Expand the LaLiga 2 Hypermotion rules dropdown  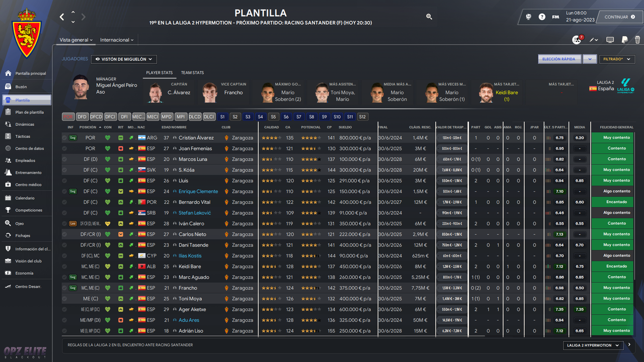(x=592, y=345)
